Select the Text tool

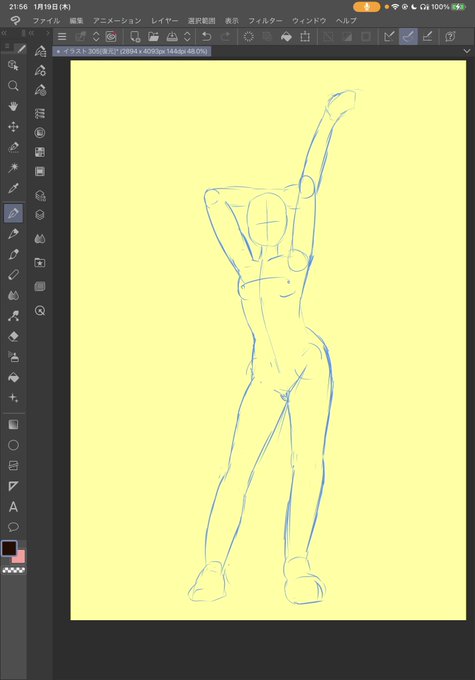coord(13,507)
